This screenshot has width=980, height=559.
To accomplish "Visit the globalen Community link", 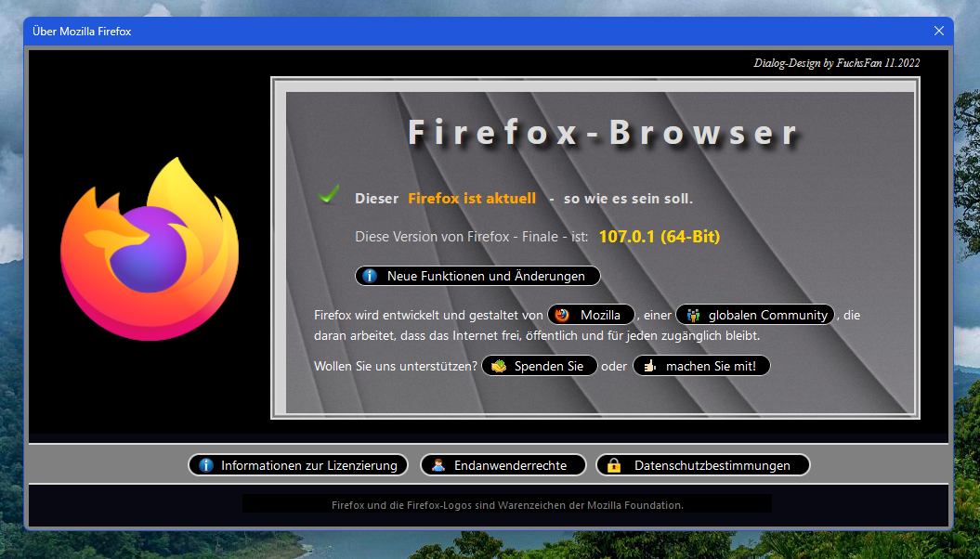I will coord(755,316).
